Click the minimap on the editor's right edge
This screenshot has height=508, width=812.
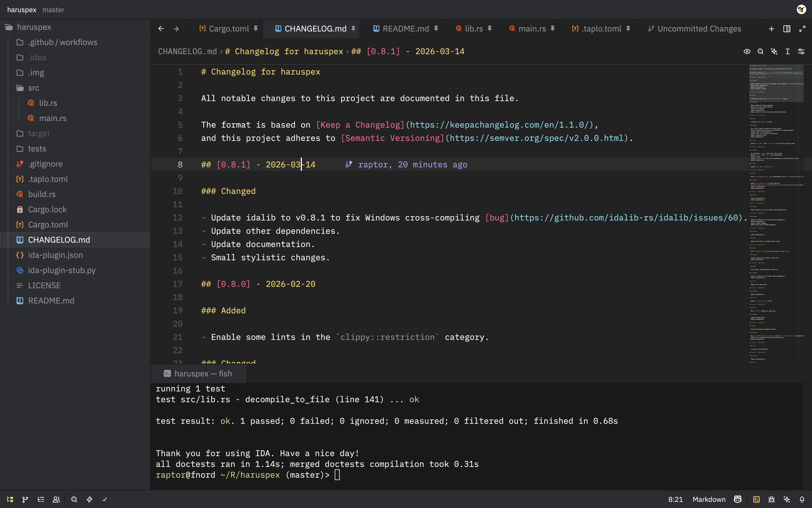[776, 214]
